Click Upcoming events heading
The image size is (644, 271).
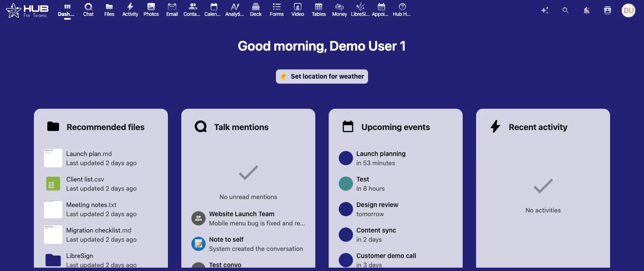pos(396,127)
